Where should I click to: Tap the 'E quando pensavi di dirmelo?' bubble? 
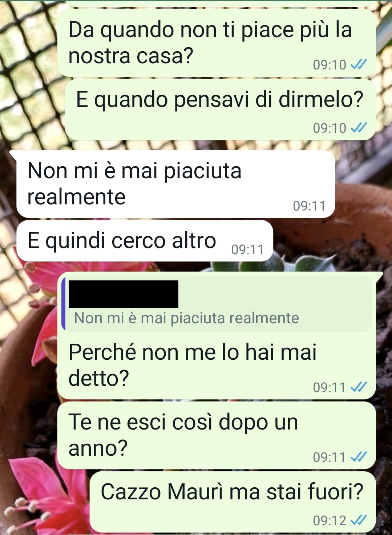point(220,109)
